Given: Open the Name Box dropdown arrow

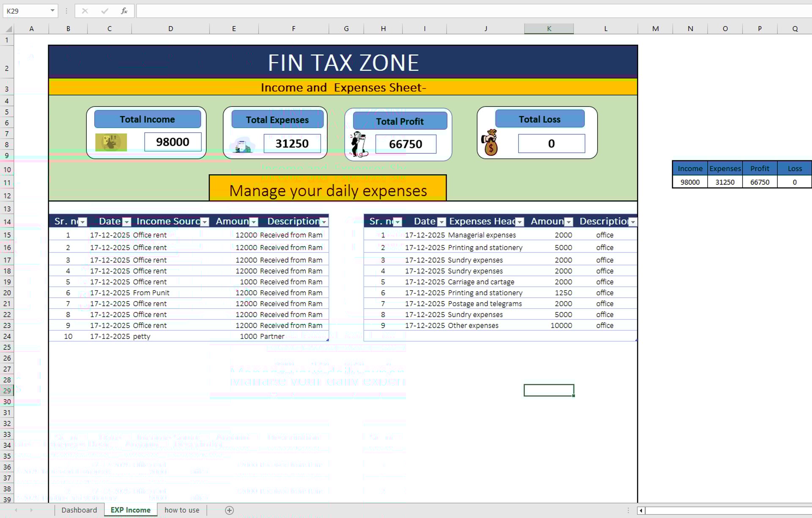Looking at the screenshot, I should click(52, 11).
